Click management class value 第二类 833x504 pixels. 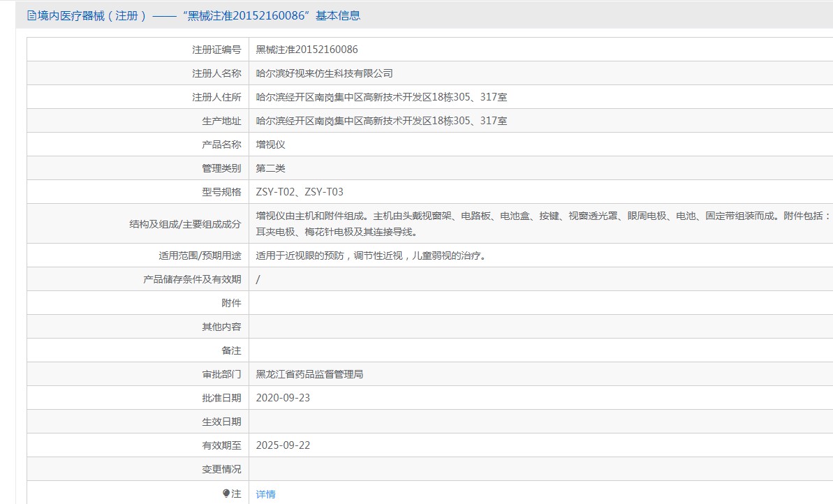(x=270, y=168)
